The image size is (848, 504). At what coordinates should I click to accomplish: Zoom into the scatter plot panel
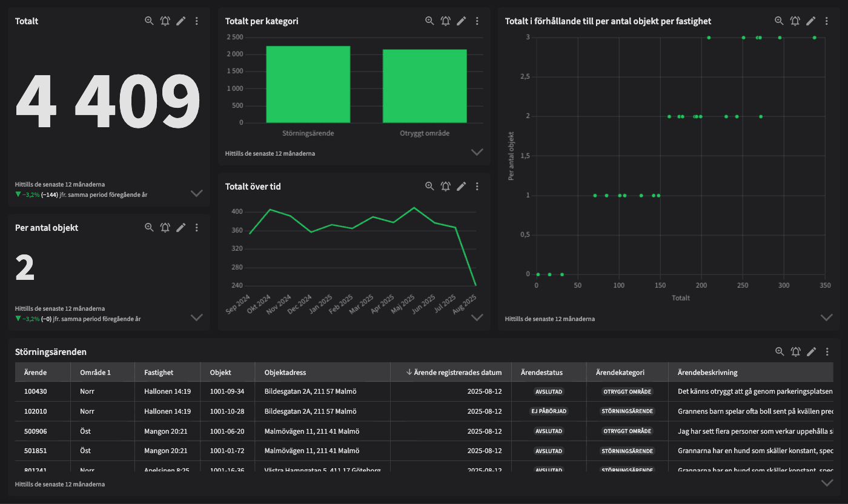click(779, 21)
